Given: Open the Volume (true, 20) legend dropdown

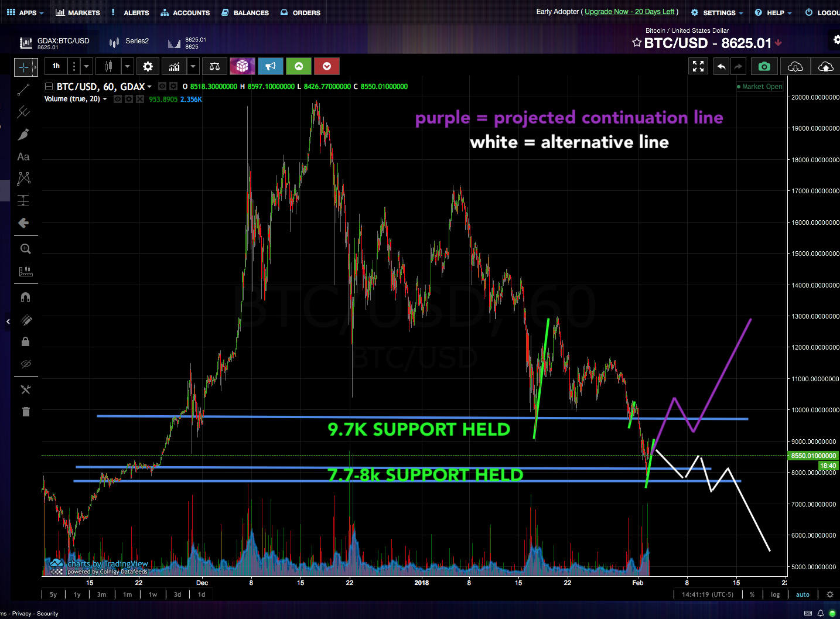Looking at the screenshot, I should [105, 99].
